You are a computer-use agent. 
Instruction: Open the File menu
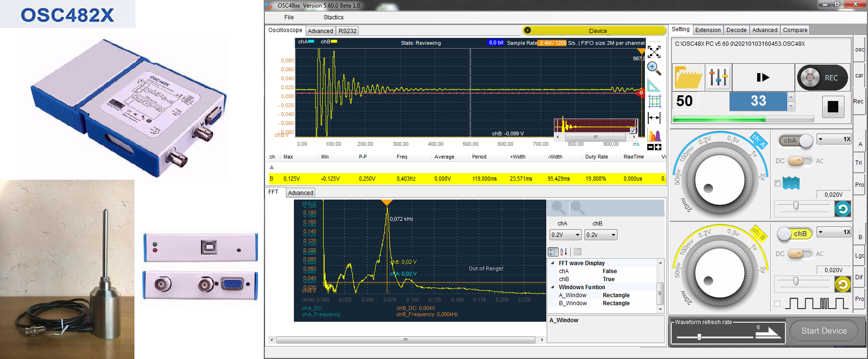[289, 17]
